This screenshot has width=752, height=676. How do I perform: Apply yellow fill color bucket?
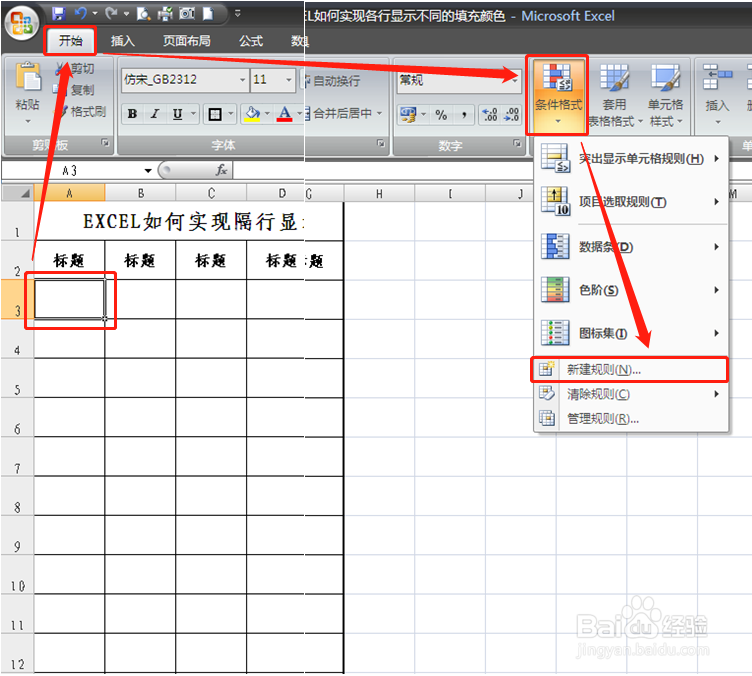tap(252, 114)
